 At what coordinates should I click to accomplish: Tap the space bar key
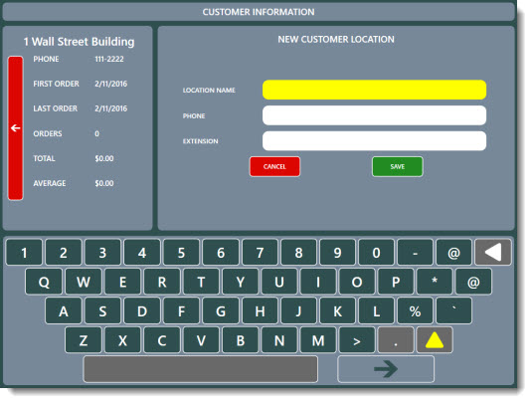pyautogui.click(x=201, y=369)
